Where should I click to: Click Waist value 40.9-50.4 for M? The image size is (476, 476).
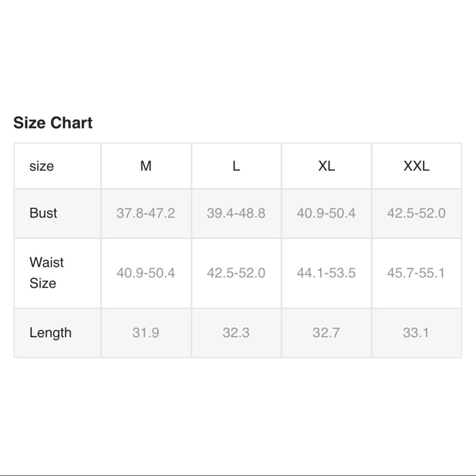pyautogui.click(x=146, y=273)
